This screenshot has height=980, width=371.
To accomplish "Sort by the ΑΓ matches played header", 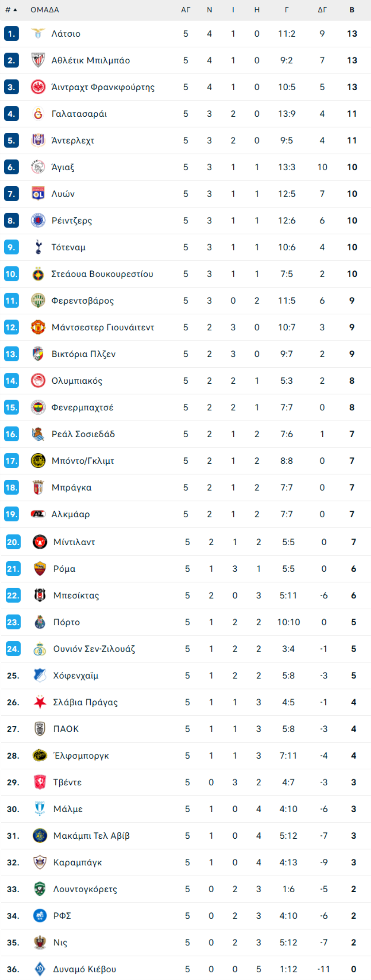I will (185, 9).
